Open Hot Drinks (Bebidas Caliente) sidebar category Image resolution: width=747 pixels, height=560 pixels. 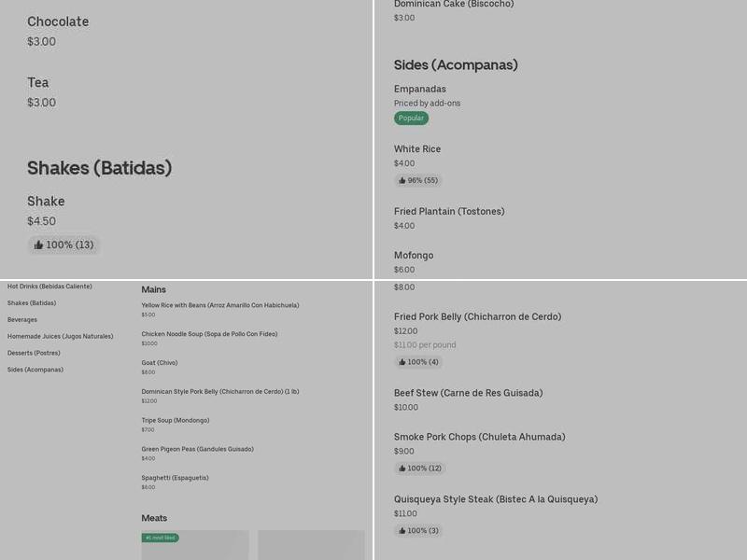pyautogui.click(x=49, y=287)
